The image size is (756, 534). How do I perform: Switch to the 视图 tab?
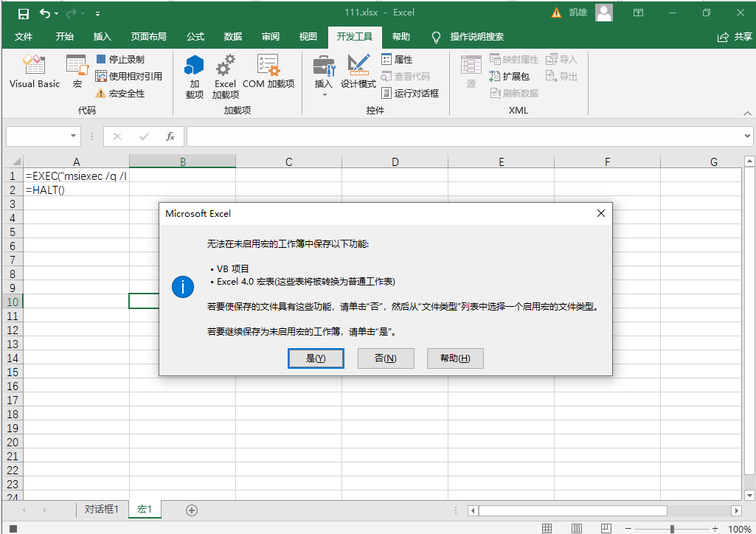click(308, 37)
